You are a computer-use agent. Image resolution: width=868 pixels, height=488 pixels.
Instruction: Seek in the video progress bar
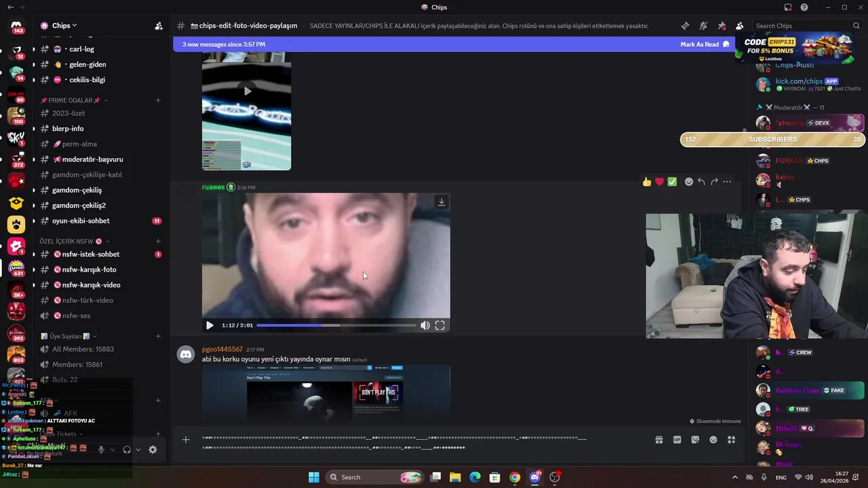(336, 325)
